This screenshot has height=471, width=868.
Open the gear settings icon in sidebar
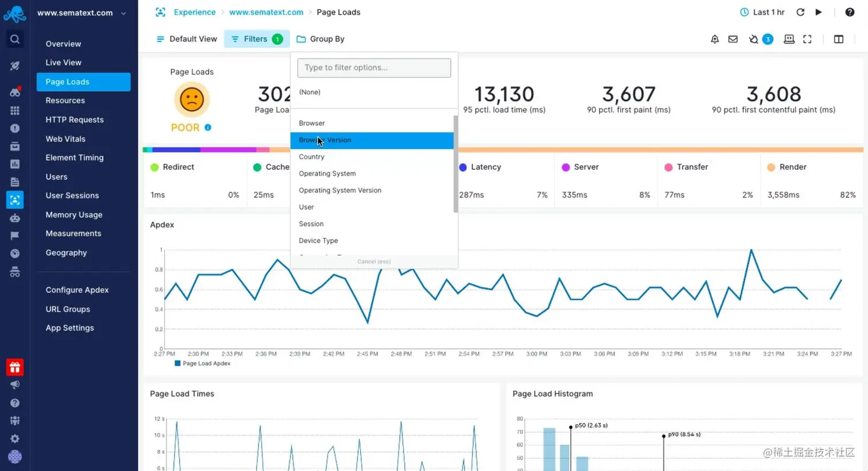point(15,439)
